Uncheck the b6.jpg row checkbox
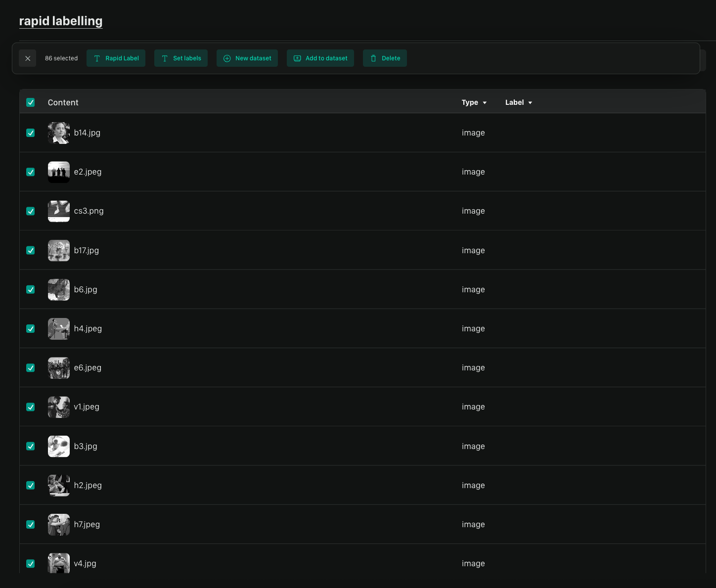This screenshot has height=588, width=716. (x=31, y=289)
